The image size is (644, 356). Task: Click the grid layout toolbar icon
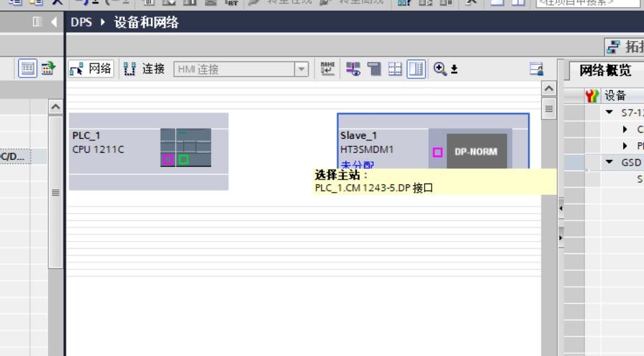[x=395, y=69]
